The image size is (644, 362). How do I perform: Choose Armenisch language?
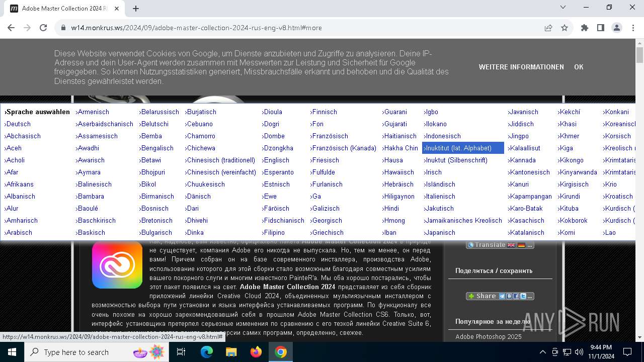coord(93,112)
